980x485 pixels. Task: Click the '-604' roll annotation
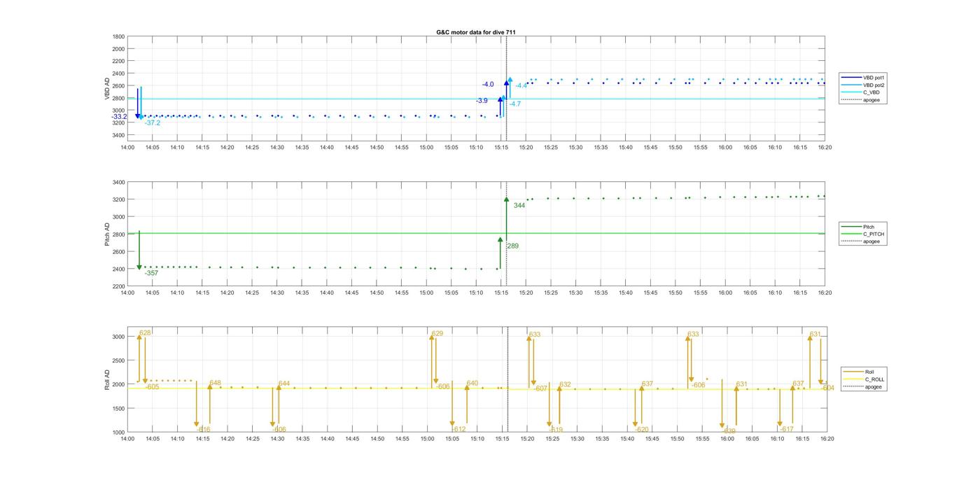point(827,388)
